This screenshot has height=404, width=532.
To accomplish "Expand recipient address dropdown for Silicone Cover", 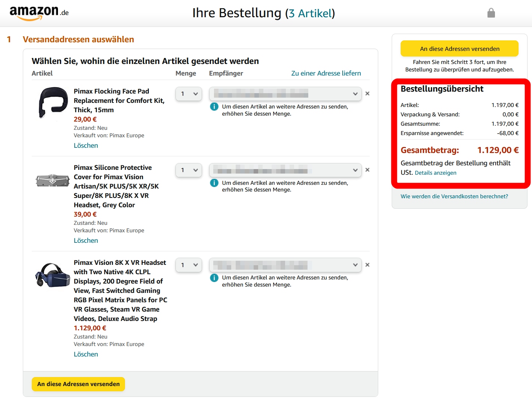I will coord(285,170).
